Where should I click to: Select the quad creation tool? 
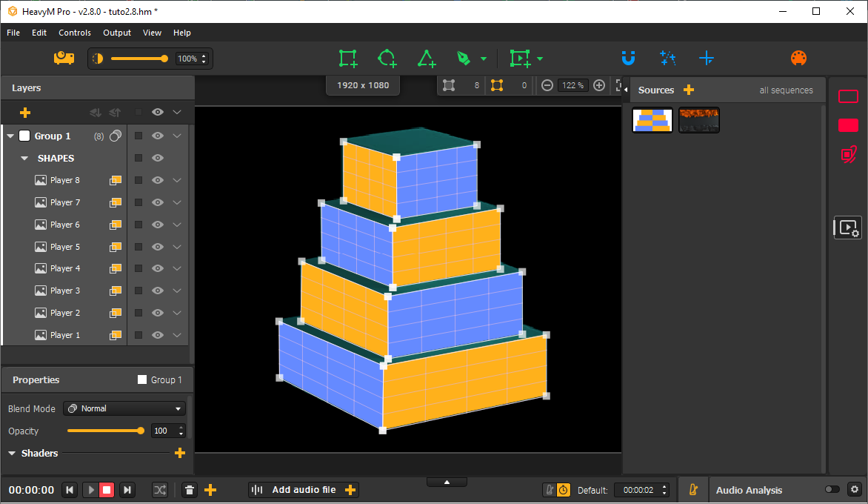click(347, 58)
